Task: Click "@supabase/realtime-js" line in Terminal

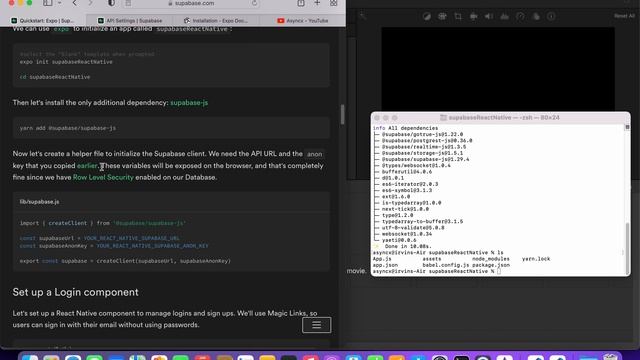Action: pyautogui.click(x=424, y=147)
